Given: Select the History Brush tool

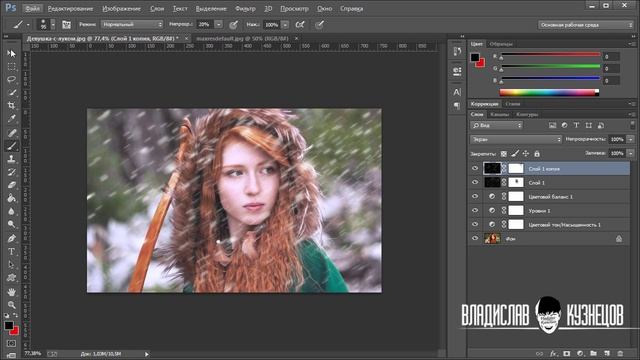Looking at the screenshot, I should coord(11,172).
